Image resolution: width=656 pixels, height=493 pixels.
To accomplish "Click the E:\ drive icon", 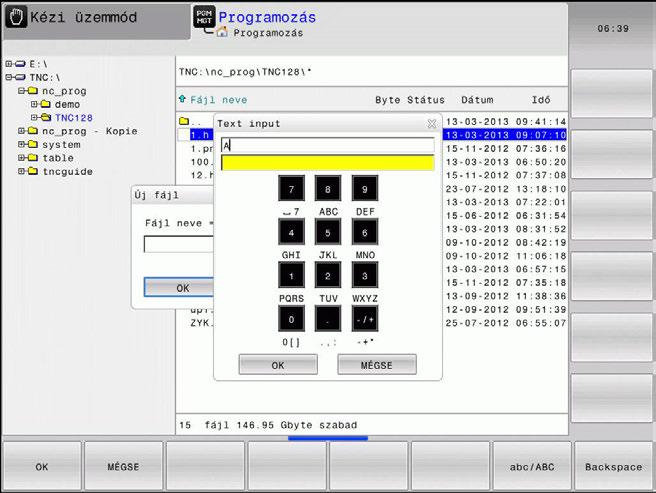I will pos(20,64).
